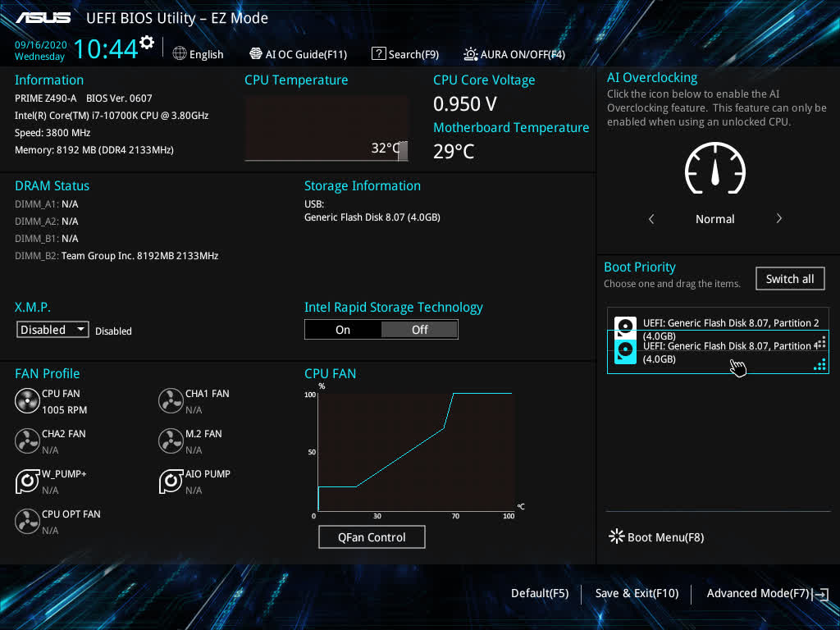Click the date 09/16/2020
The height and width of the screenshot is (630, 840).
tap(41, 45)
